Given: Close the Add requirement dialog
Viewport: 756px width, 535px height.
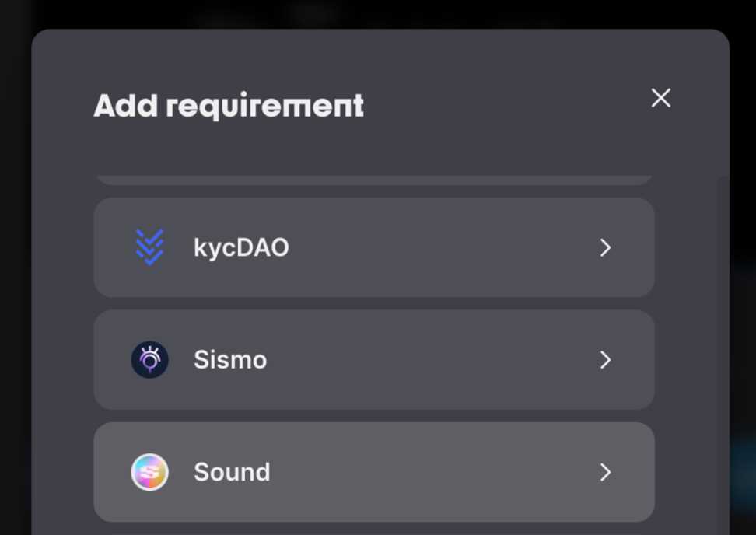Looking at the screenshot, I should (x=660, y=98).
